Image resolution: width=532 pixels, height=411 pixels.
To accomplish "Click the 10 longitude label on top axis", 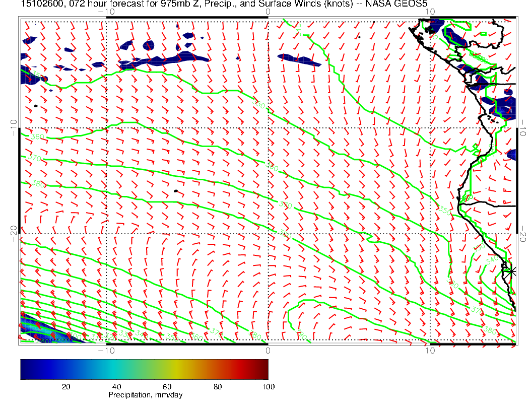I will point(429,13).
